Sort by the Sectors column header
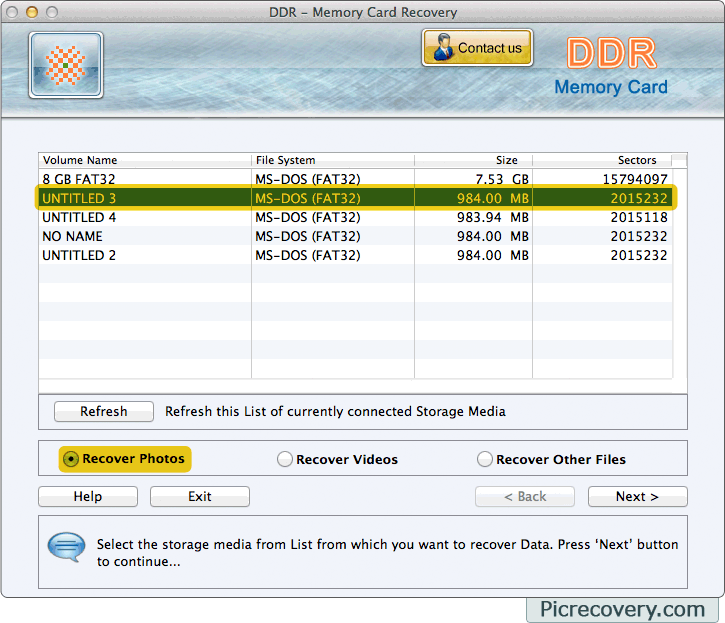Image resolution: width=725 pixels, height=623 pixels. (x=602, y=160)
